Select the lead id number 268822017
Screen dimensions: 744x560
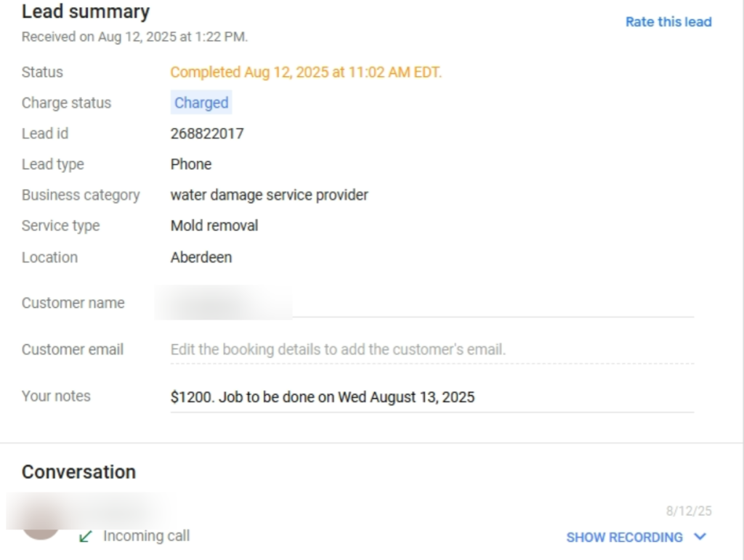point(207,134)
